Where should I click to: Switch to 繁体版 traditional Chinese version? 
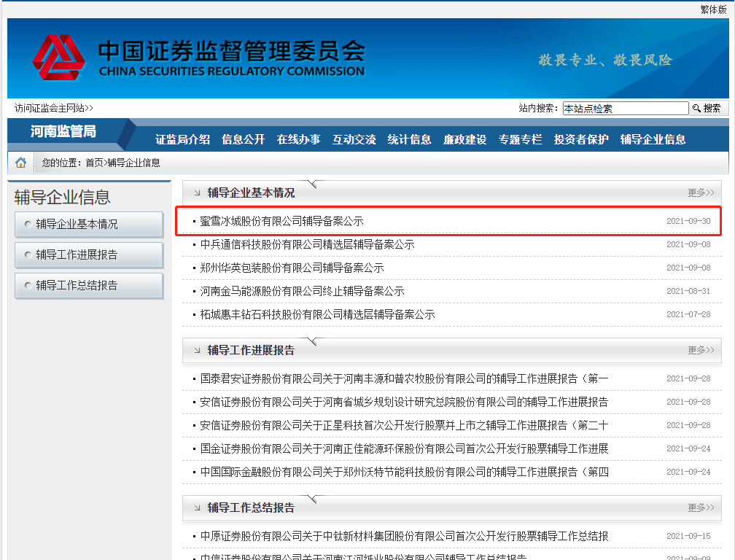pyautogui.click(x=713, y=9)
